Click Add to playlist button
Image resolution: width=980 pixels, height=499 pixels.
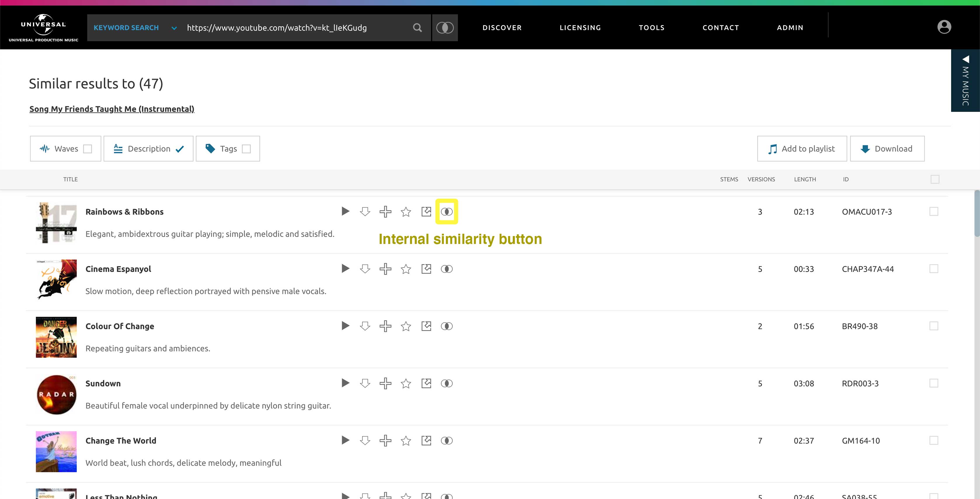(802, 149)
